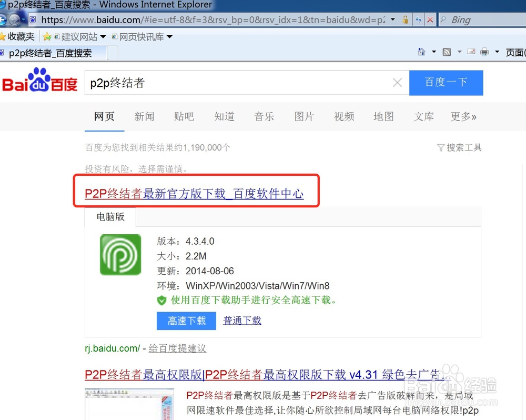Select the 网页 tab
The image size is (526, 420).
coord(104,116)
